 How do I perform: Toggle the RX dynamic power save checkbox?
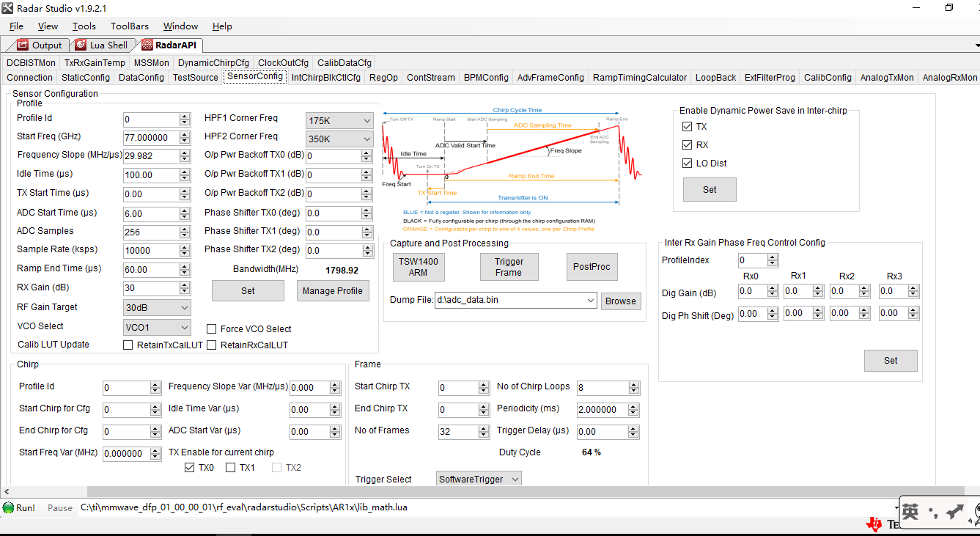687,145
